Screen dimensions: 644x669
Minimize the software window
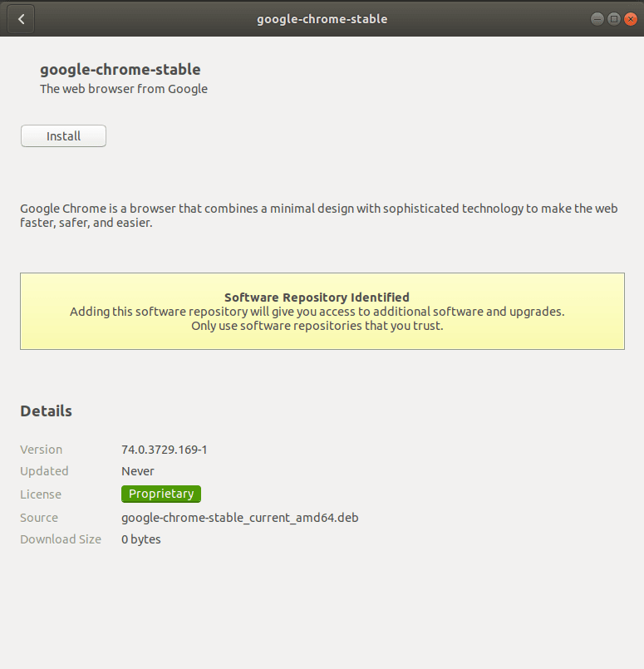[x=597, y=19]
